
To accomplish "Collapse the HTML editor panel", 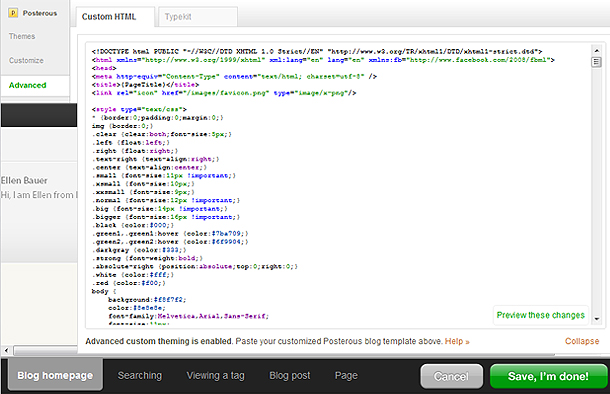I will pos(582,341).
